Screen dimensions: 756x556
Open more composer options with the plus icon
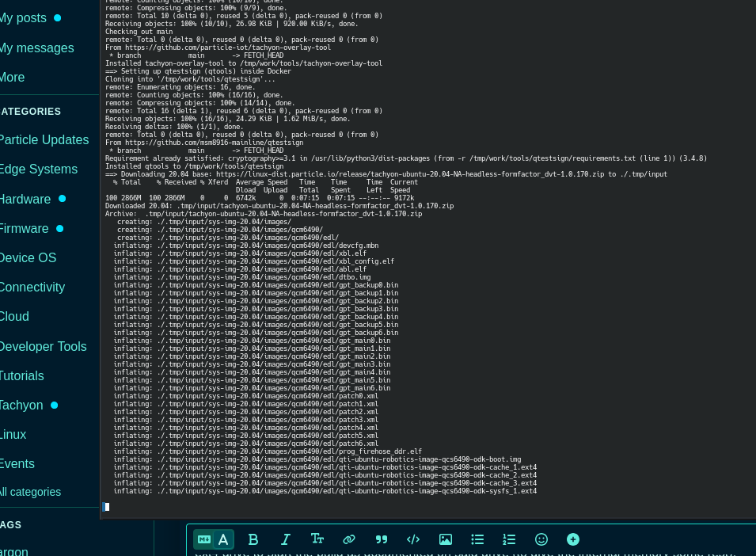coord(573,539)
